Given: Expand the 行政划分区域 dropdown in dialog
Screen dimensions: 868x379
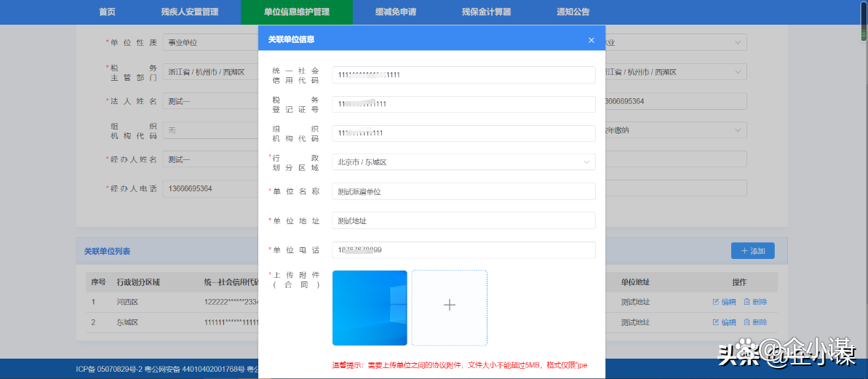Looking at the screenshot, I should tap(463, 162).
